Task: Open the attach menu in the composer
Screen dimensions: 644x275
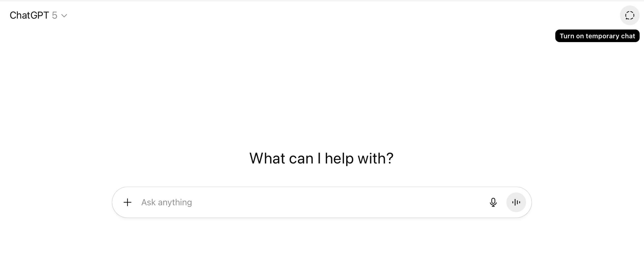Action: click(x=127, y=202)
